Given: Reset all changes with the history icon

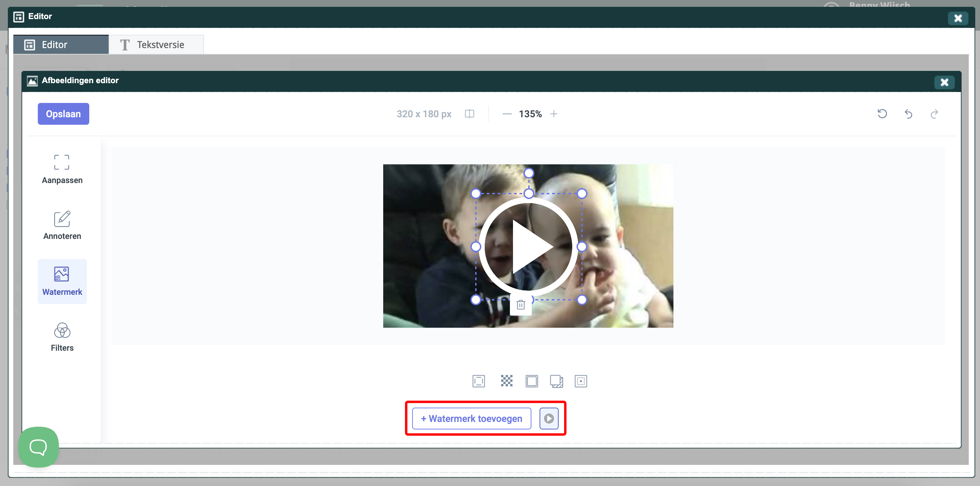Looking at the screenshot, I should pos(882,113).
